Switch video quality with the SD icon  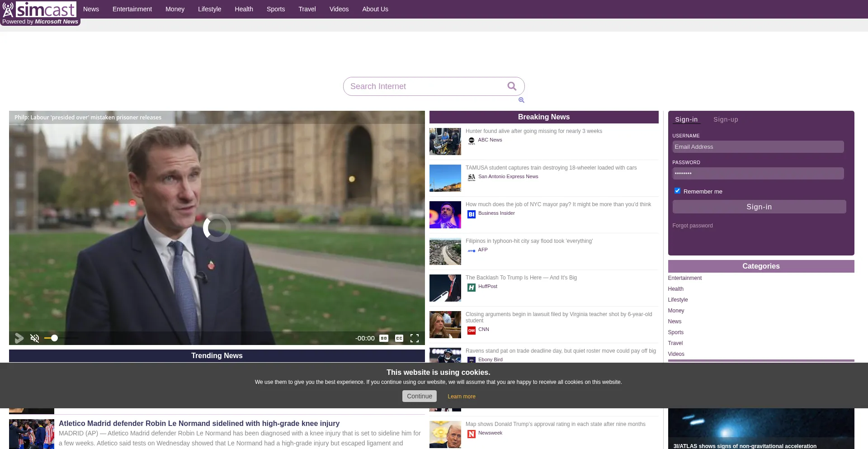(384, 338)
